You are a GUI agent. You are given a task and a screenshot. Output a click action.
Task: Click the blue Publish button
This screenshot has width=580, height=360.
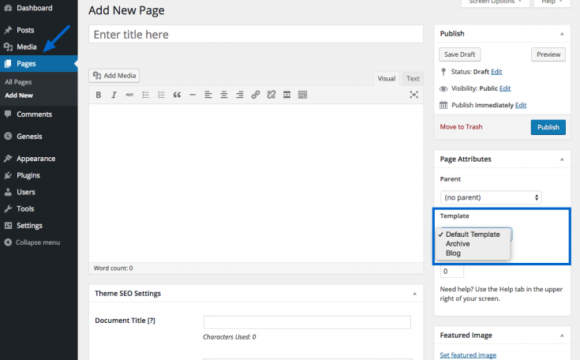click(548, 127)
